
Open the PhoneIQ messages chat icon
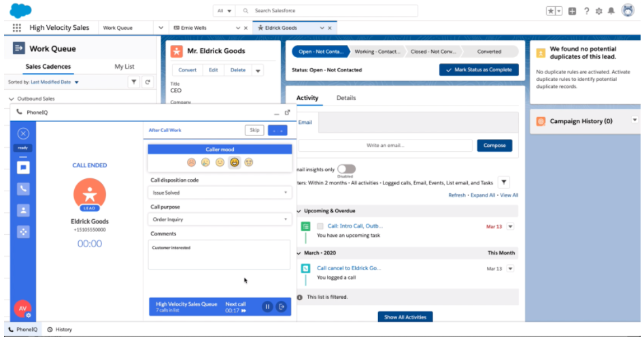23,167
